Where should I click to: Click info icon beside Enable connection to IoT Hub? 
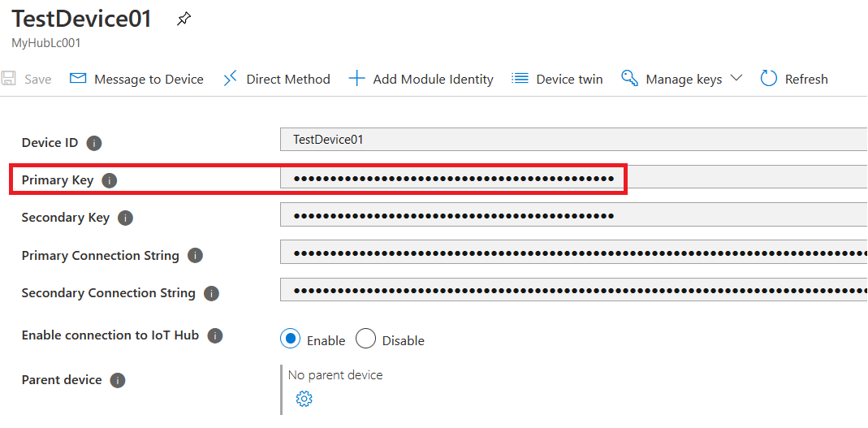[215, 335]
